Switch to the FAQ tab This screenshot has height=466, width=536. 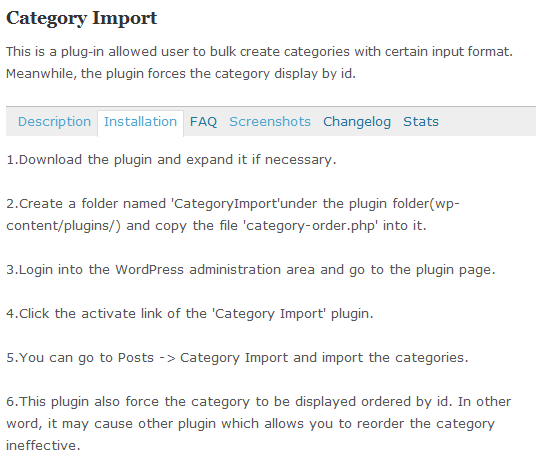[x=203, y=122]
